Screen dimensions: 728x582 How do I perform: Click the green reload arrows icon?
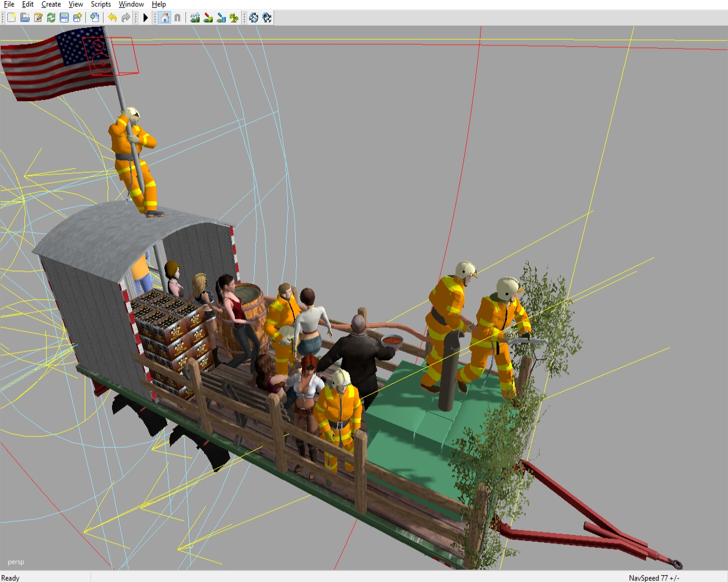pyautogui.click(x=51, y=18)
